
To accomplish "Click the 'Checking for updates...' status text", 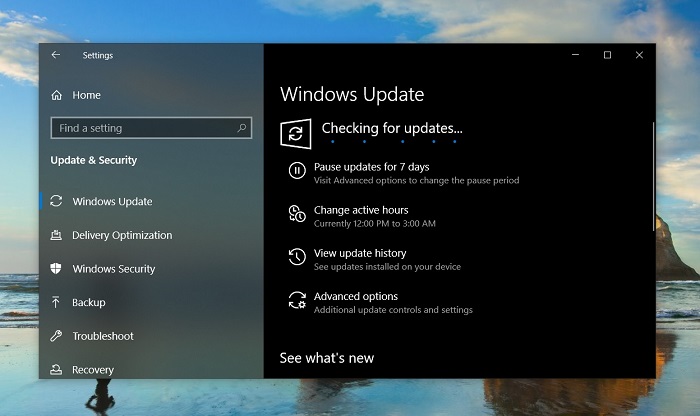I will (x=392, y=129).
